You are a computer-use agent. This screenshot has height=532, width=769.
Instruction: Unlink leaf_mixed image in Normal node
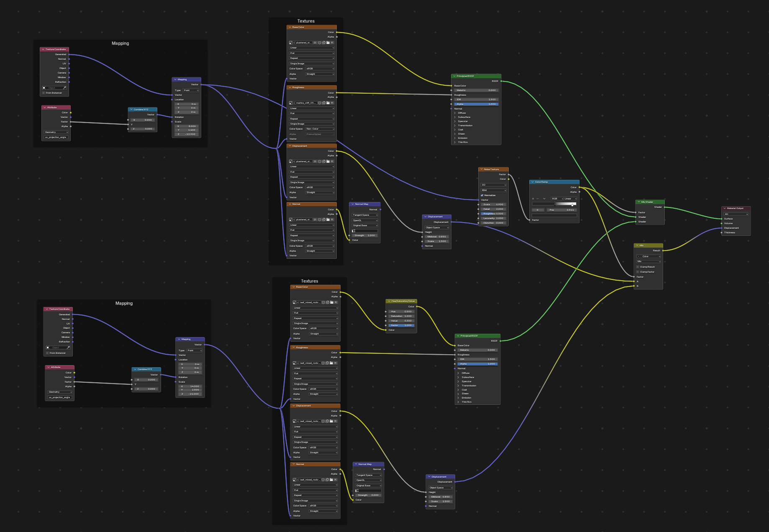pos(336,480)
